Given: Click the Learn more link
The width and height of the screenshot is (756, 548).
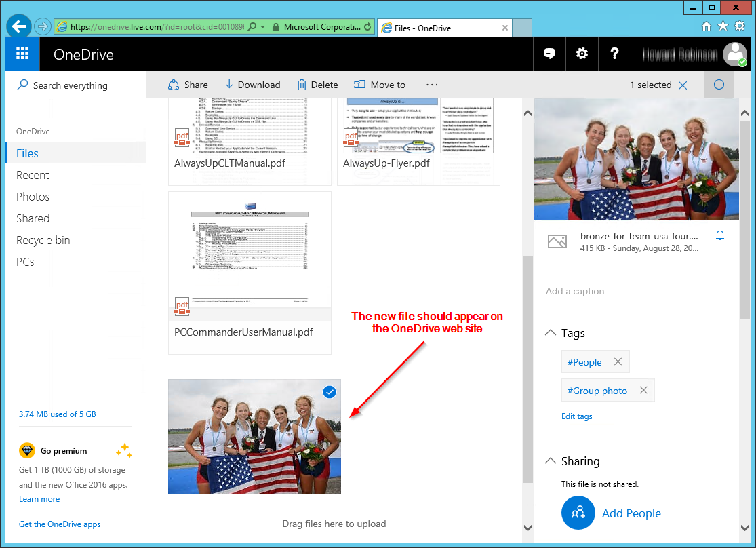Looking at the screenshot, I should click(39, 499).
